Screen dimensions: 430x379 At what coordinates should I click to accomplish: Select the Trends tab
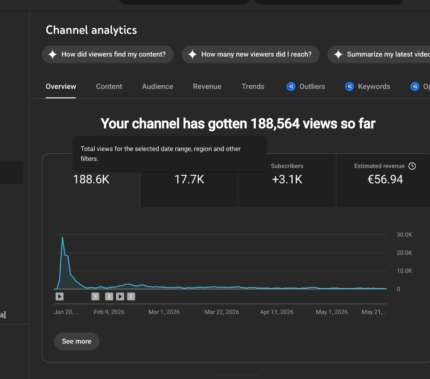(253, 87)
